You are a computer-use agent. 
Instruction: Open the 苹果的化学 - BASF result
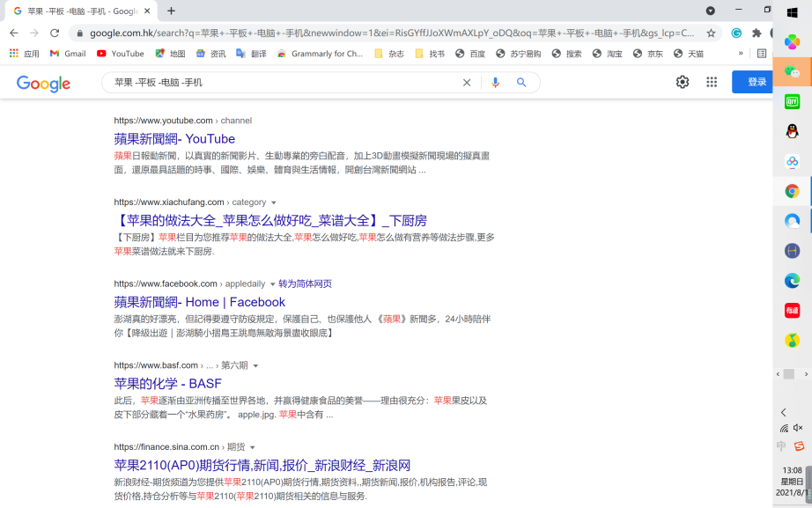click(168, 384)
